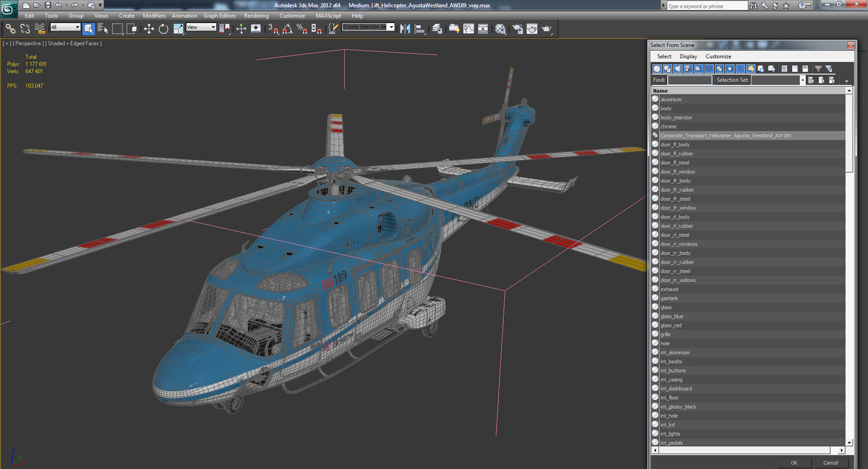The height and width of the screenshot is (469, 868).
Task: Toggle Percent Snap
Action: coord(302,28)
